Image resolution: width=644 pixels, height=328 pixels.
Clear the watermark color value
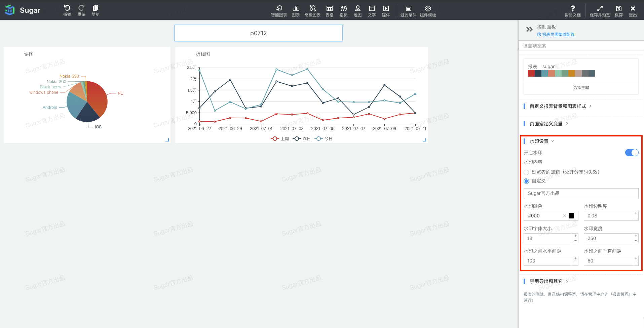(564, 216)
